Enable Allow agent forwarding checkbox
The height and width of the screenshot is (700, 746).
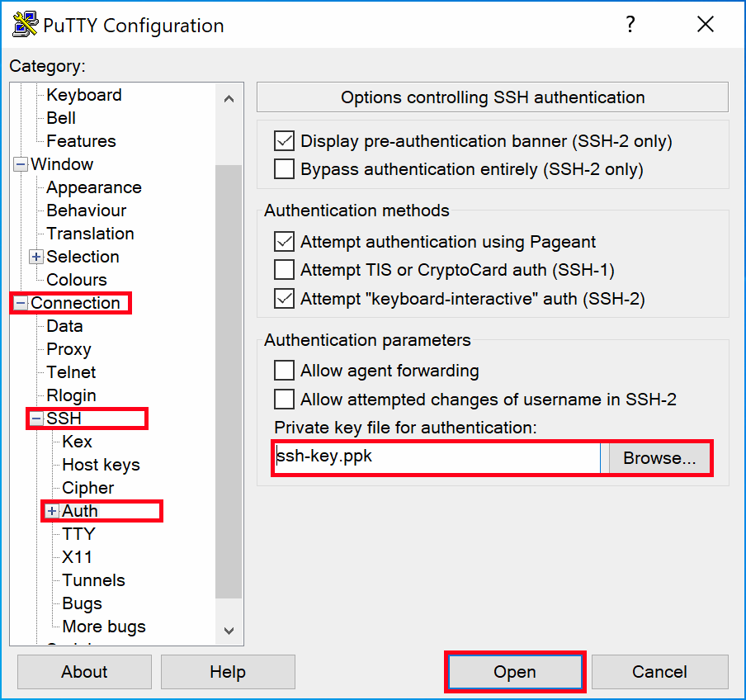click(284, 371)
